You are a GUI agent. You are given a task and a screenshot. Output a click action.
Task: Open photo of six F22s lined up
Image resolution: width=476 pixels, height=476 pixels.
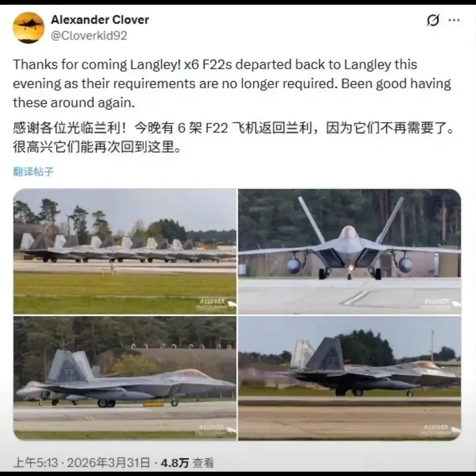(x=125, y=251)
